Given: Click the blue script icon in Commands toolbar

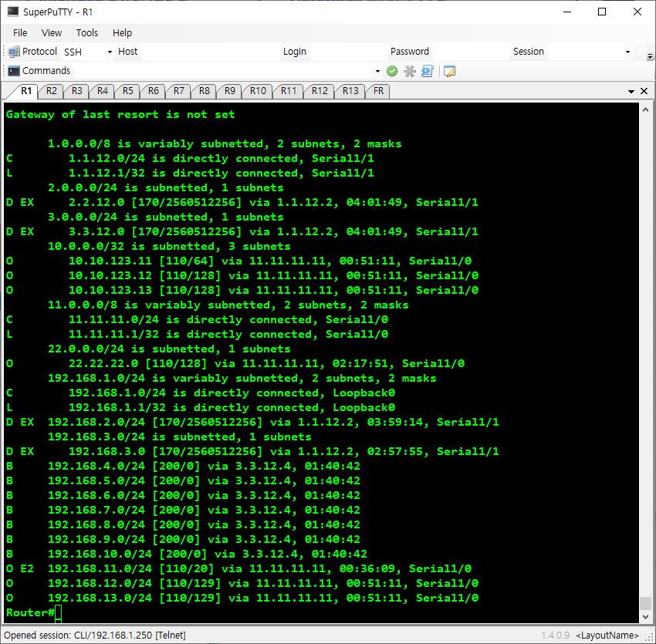Looking at the screenshot, I should tap(427, 71).
